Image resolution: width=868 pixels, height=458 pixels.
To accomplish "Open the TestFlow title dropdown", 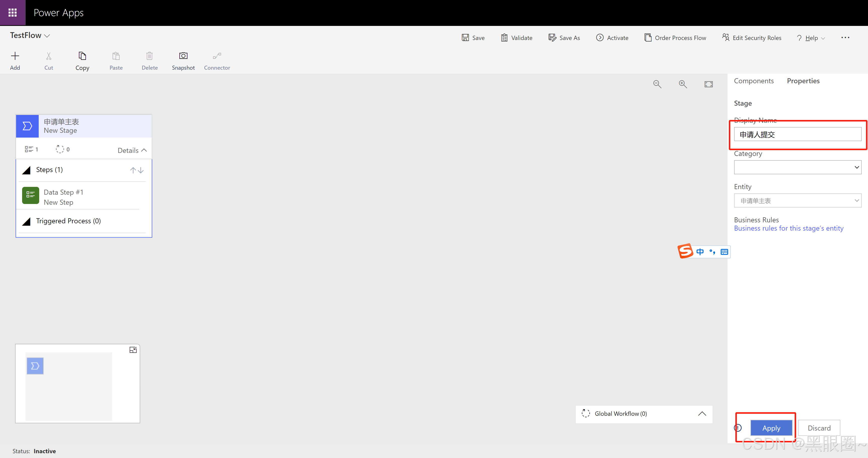I will point(47,36).
